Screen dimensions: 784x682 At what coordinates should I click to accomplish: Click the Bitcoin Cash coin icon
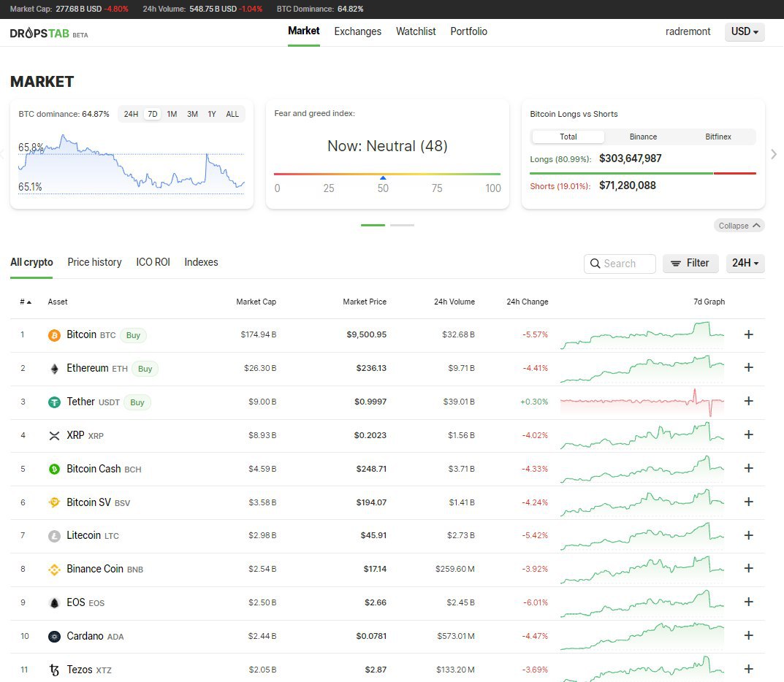[x=54, y=470]
